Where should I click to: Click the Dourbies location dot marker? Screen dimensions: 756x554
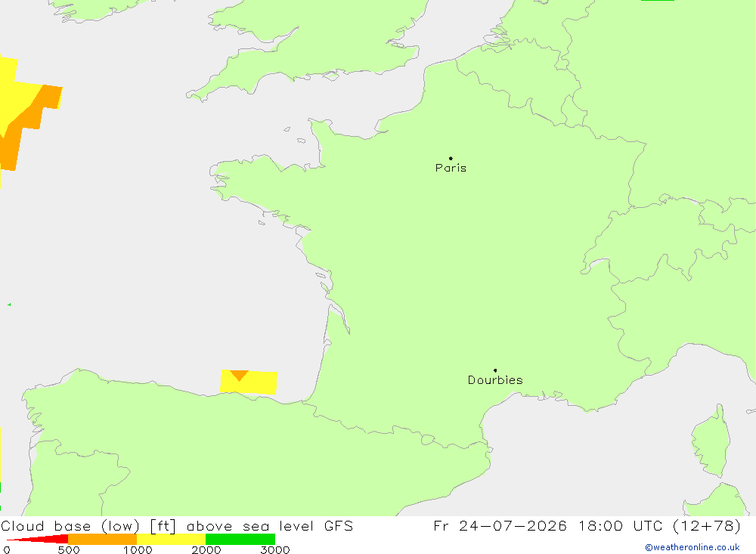495,370
